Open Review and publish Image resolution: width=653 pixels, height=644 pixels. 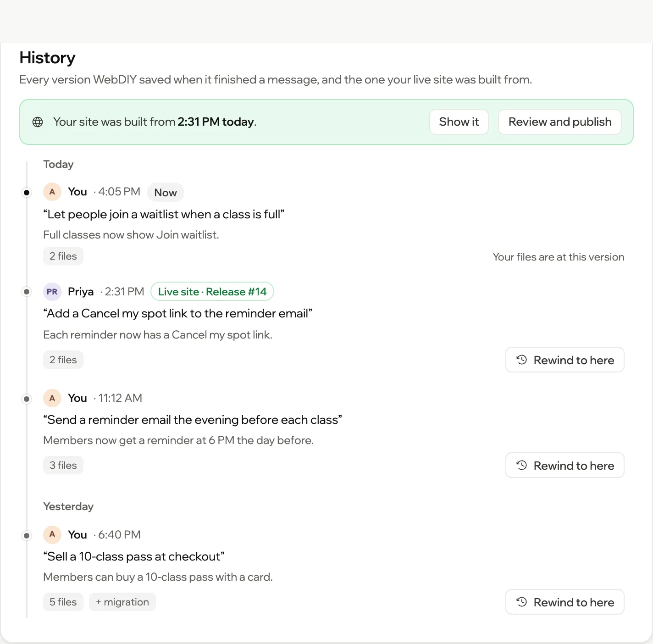click(560, 122)
